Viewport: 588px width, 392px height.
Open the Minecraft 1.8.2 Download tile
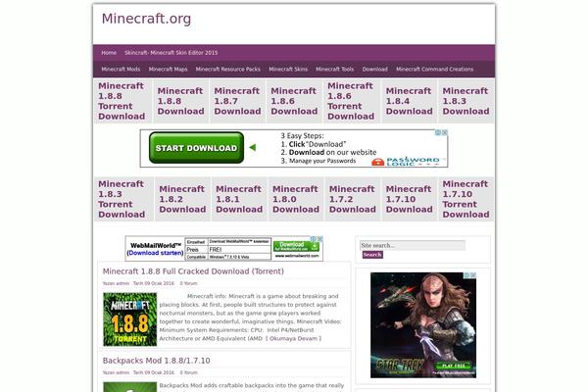pyautogui.click(x=182, y=199)
